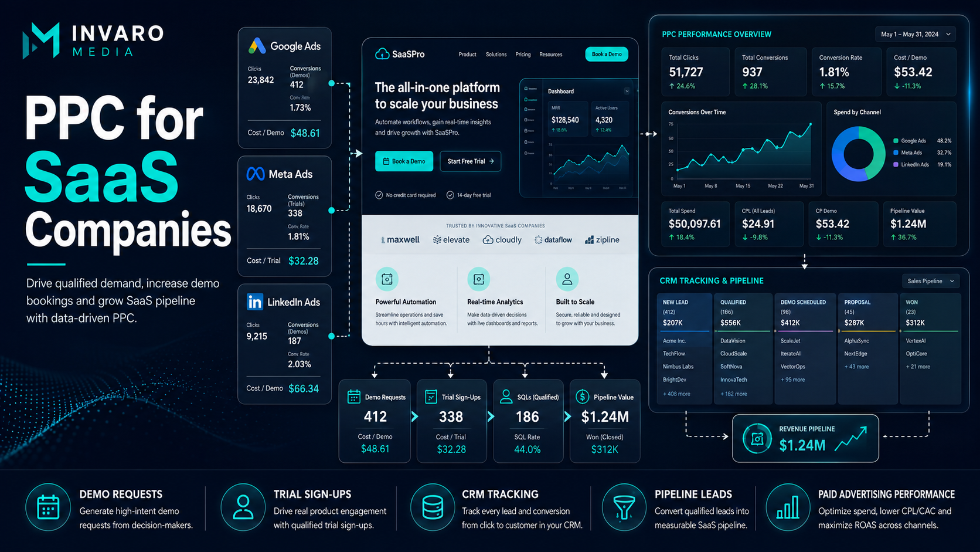
Task: Click the Book a Demo navbar button
Action: (x=607, y=54)
